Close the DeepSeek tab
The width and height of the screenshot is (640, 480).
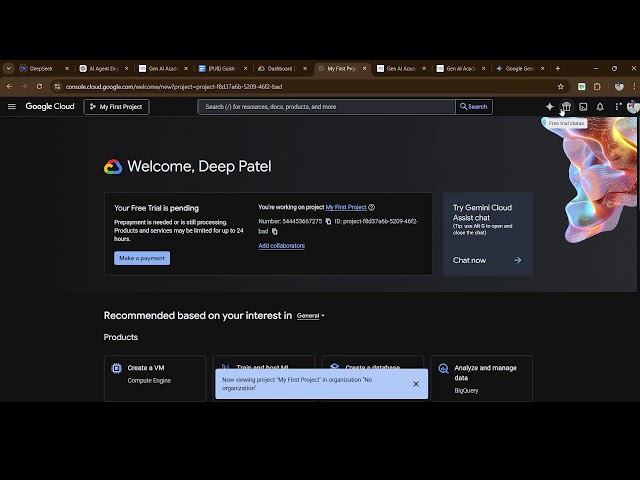[x=67, y=69]
